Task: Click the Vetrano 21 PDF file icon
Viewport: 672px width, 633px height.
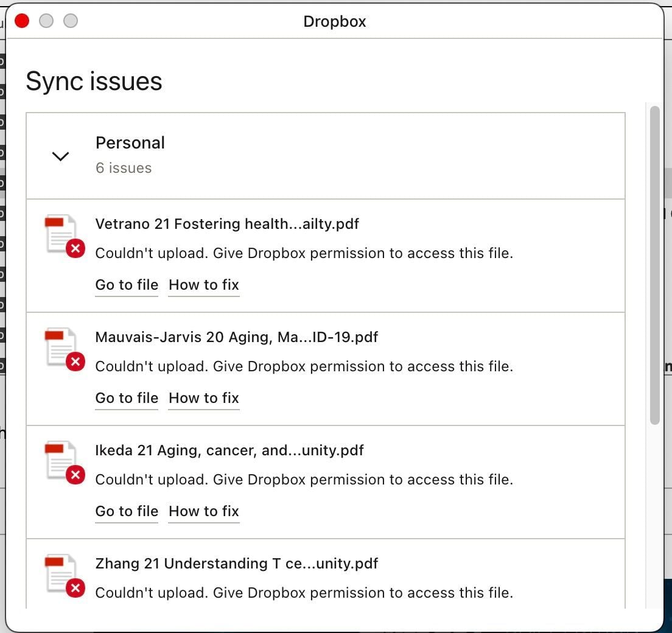Action: click(x=65, y=236)
